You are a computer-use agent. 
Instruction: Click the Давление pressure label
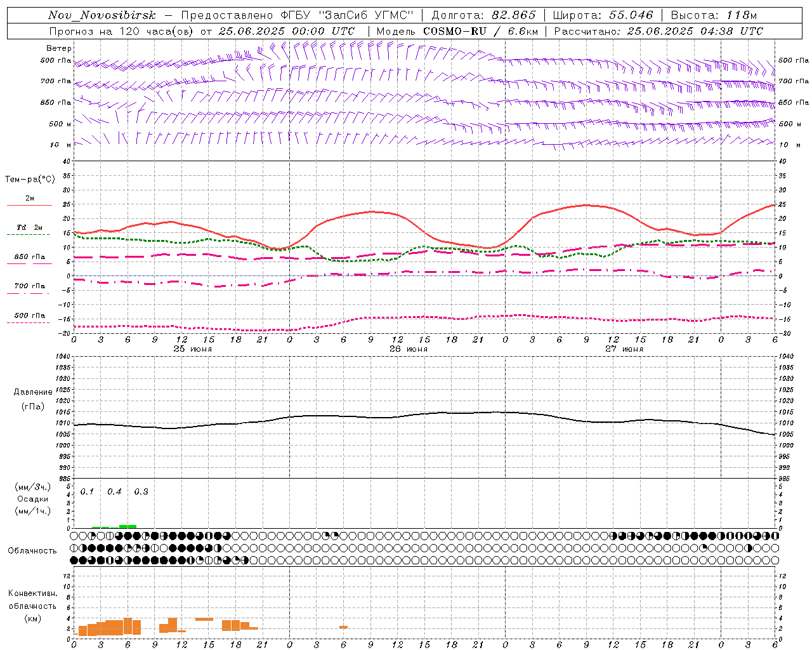[x=32, y=392]
